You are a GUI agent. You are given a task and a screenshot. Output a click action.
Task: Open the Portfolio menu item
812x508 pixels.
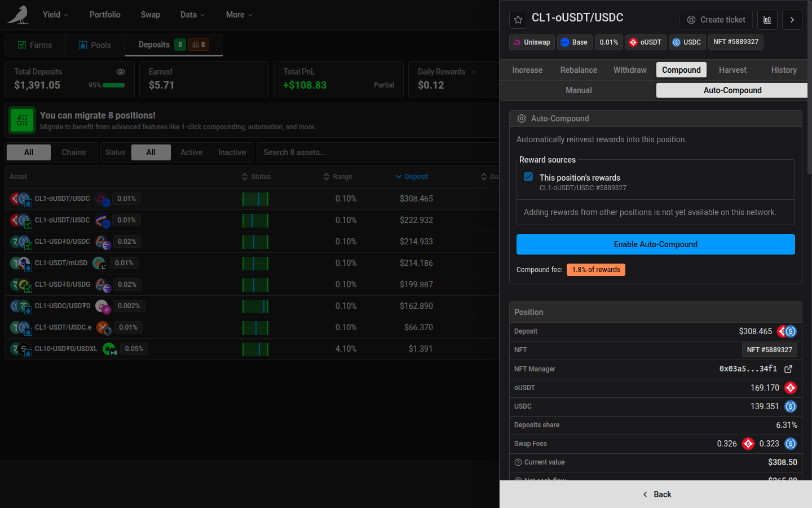click(105, 15)
